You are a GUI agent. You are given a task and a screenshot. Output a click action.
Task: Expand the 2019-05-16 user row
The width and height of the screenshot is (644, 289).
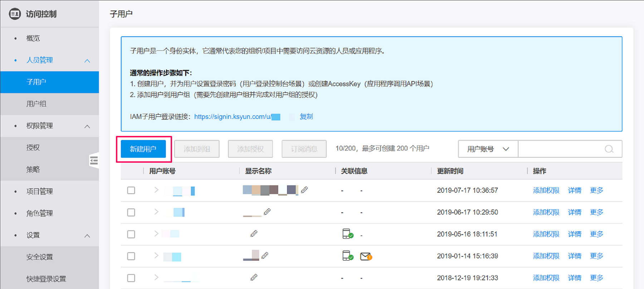tap(156, 234)
